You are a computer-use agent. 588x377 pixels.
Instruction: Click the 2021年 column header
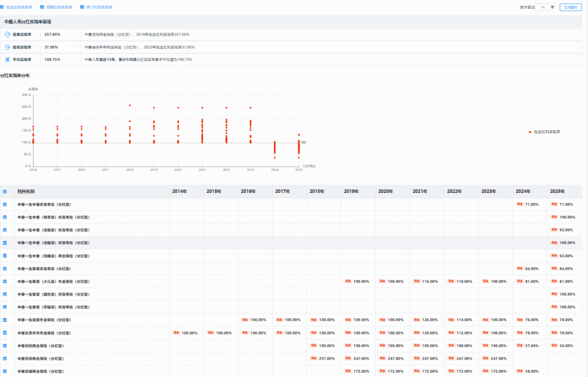point(420,191)
